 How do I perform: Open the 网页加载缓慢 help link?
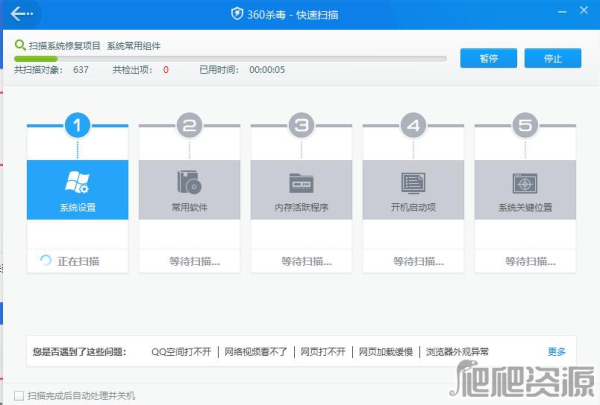click(x=386, y=351)
